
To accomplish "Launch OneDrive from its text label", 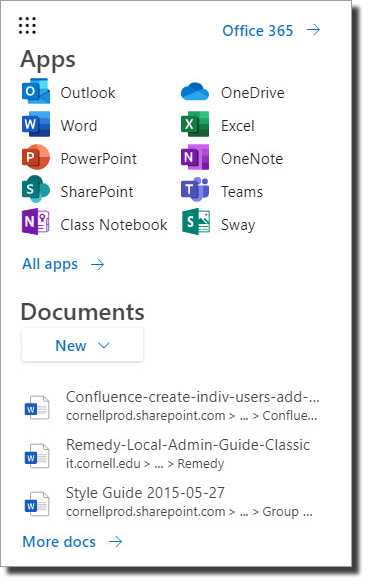I will [x=253, y=93].
